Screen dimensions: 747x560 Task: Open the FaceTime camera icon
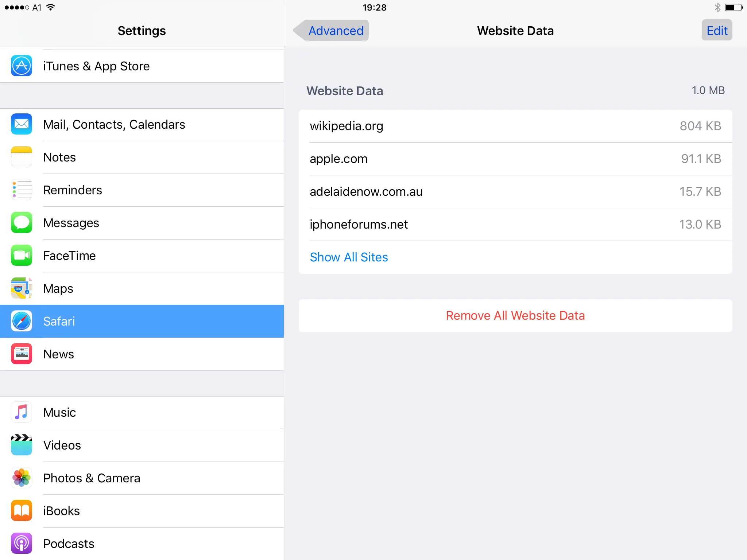21,256
